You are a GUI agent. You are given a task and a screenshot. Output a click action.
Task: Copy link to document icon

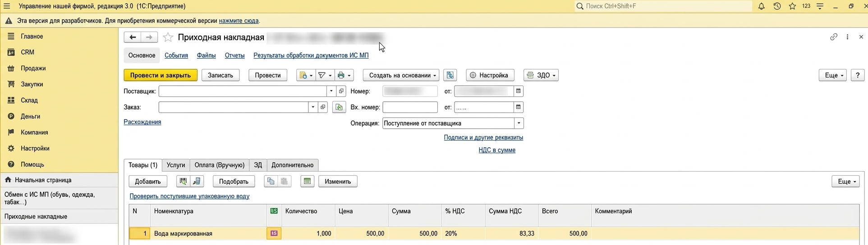click(834, 37)
